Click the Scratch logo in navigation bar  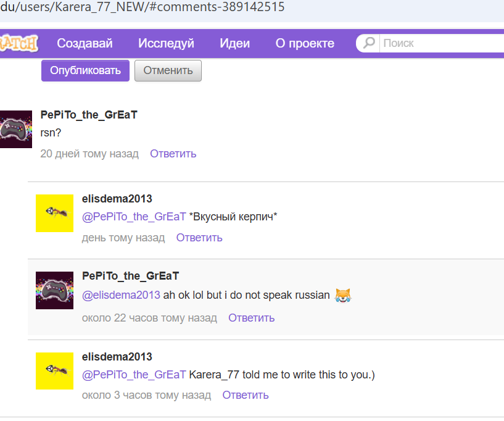coord(19,43)
